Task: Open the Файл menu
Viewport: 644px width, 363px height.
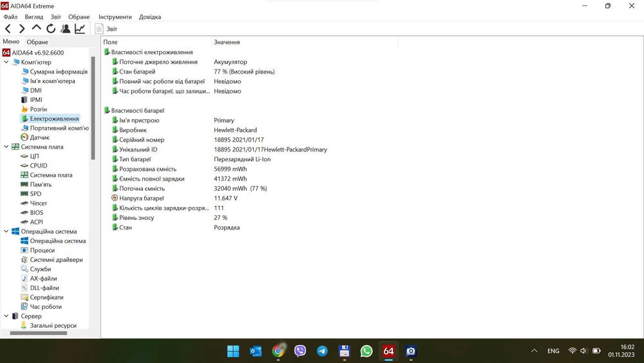Action: [10, 17]
